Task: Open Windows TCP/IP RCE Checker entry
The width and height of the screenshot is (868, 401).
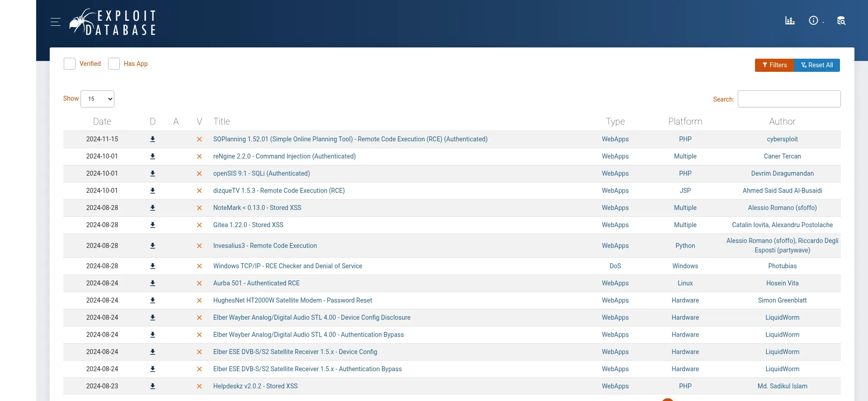Action: click(x=288, y=266)
